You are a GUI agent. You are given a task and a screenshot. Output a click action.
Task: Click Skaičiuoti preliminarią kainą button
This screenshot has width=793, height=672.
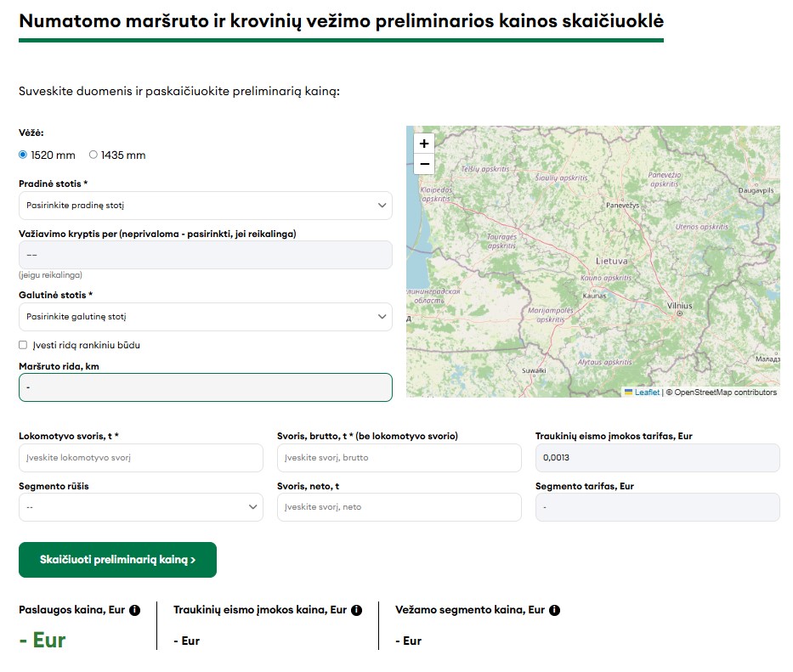pyautogui.click(x=117, y=560)
